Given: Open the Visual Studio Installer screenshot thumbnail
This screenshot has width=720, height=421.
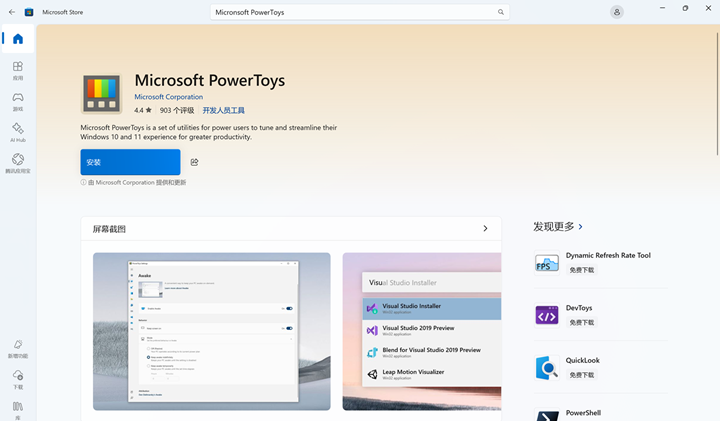Looking at the screenshot, I should tap(422, 331).
